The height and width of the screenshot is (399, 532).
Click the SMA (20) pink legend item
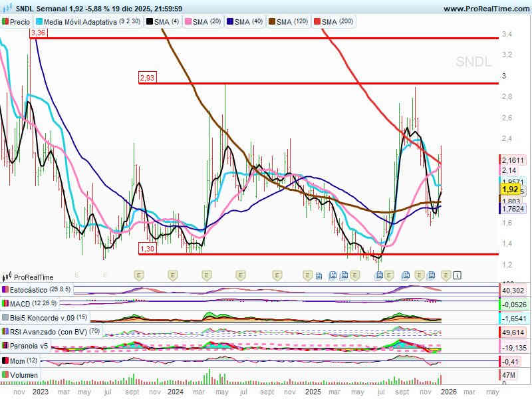point(203,22)
